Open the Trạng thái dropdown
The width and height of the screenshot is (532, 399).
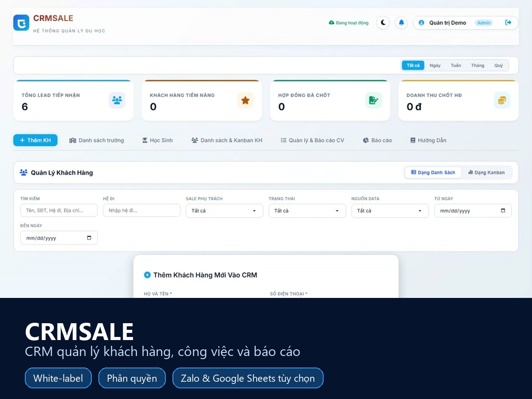click(x=307, y=211)
